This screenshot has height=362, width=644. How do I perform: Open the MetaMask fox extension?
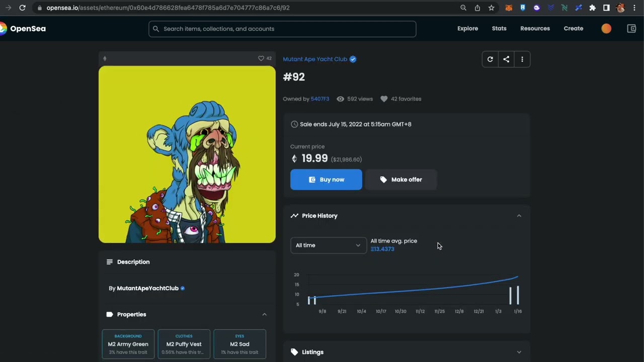509,8
